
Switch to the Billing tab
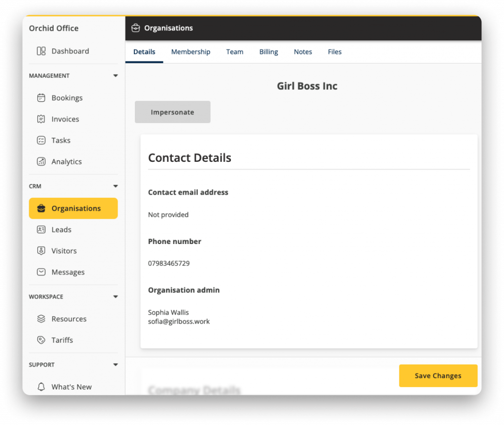269,52
